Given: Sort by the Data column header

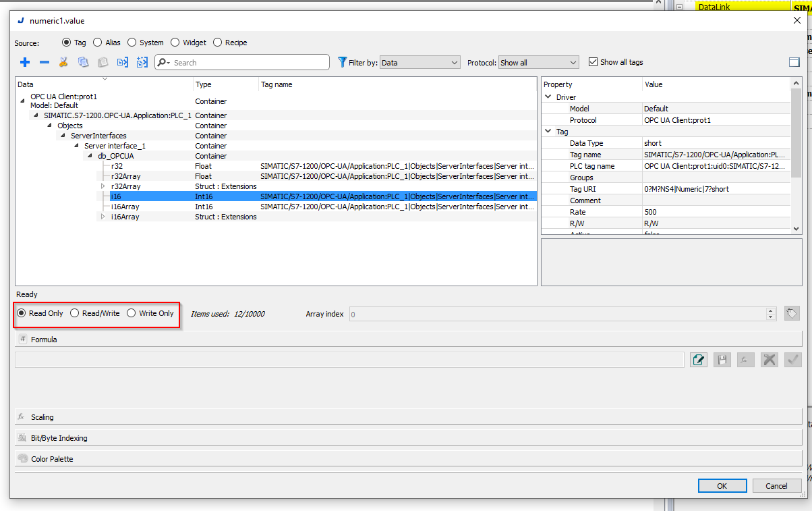Looking at the screenshot, I should click(104, 84).
